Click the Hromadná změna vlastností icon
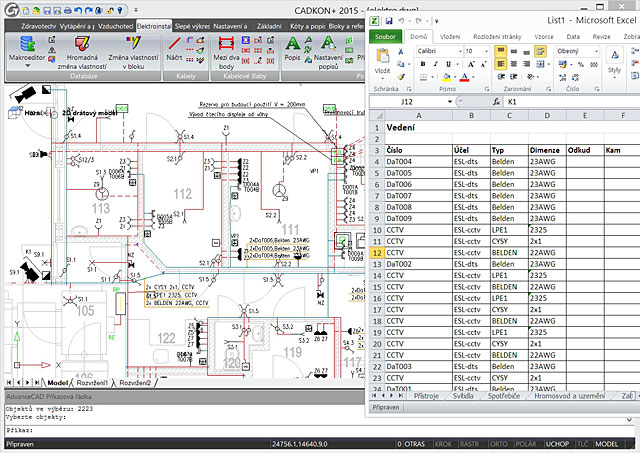Viewport: 640px width, 453px height. click(82, 44)
